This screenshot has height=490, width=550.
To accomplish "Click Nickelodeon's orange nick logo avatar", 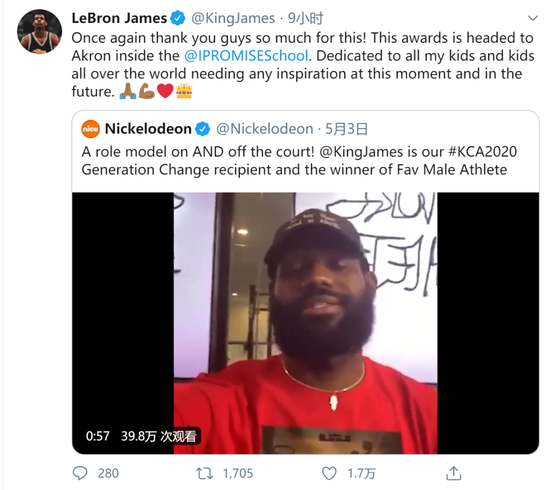I will [x=90, y=129].
